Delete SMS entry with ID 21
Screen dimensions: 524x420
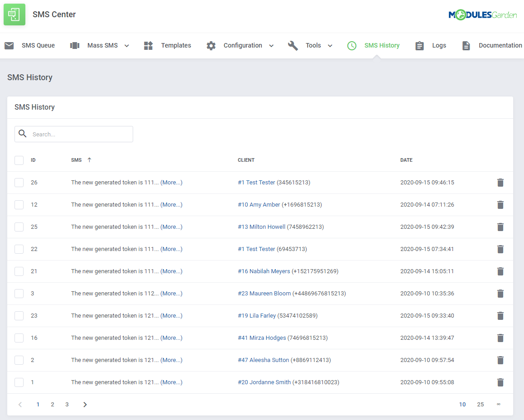pos(500,271)
